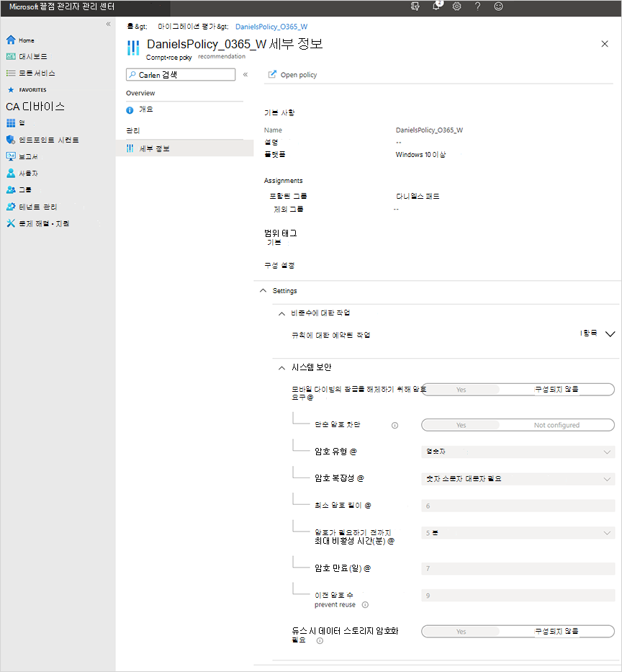Collapse the Settings section chevron
This screenshot has height=672, width=622.
pyautogui.click(x=263, y=290)
